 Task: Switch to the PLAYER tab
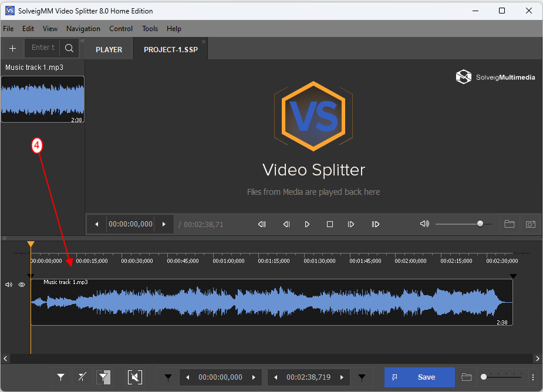pyautogui.click(x=109, y=49)
